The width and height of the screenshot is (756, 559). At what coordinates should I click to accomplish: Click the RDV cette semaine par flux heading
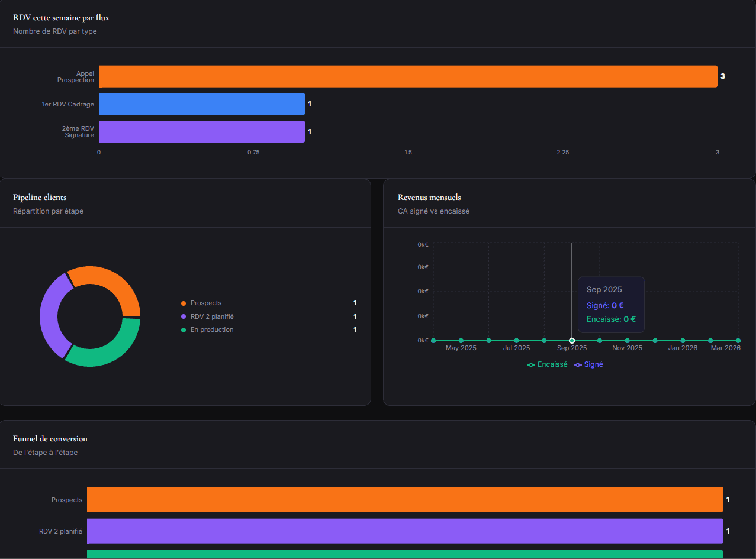60,17
